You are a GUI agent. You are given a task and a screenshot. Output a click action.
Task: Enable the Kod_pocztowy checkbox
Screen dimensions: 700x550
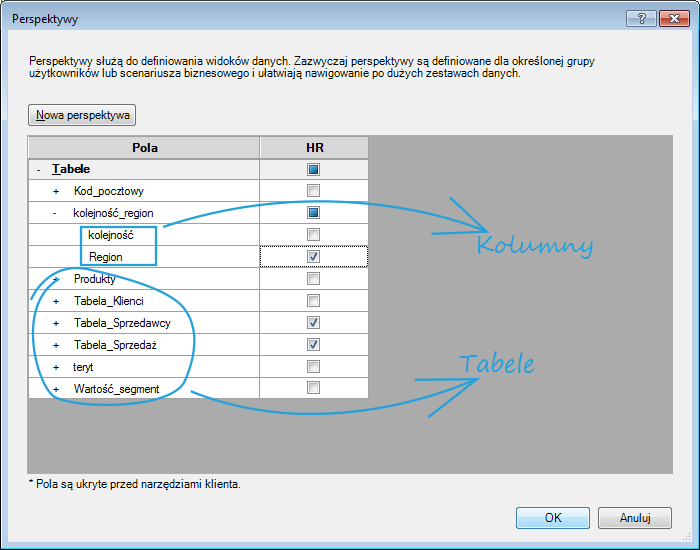[314, 191]
